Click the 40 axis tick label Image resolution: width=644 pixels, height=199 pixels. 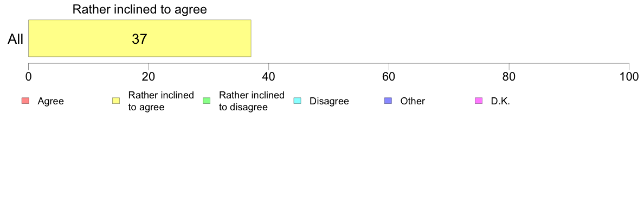point(269,77)
